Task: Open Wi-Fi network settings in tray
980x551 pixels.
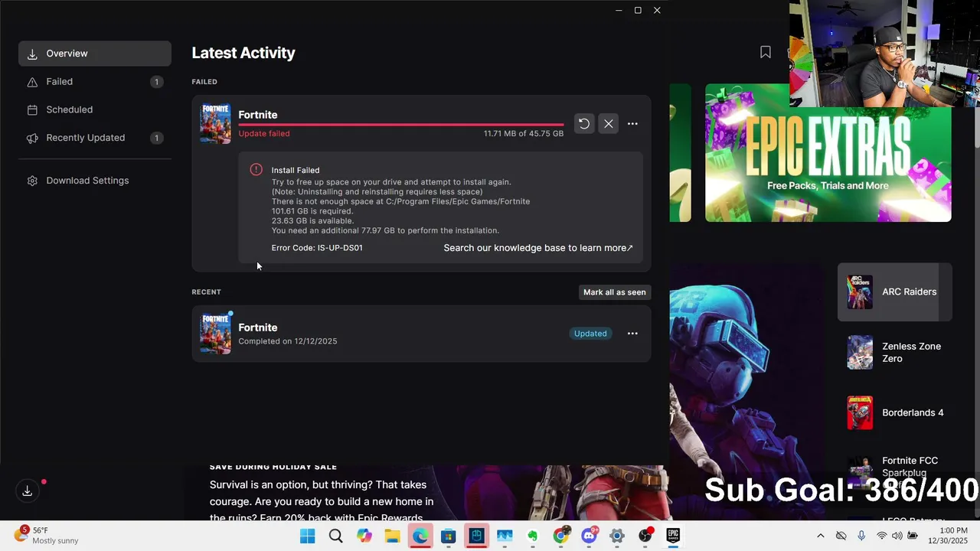Action: tap(882, 536)
